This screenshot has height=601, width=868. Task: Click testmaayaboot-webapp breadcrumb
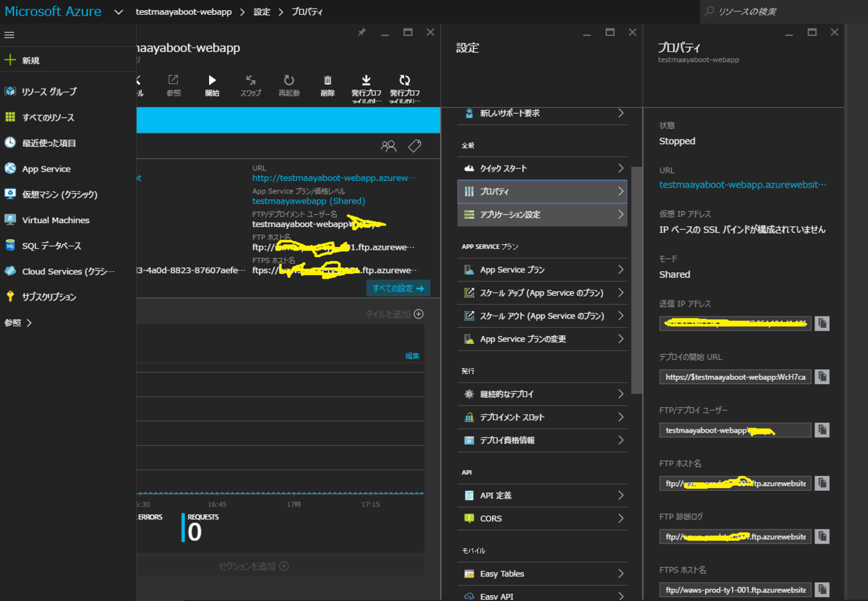184,12
